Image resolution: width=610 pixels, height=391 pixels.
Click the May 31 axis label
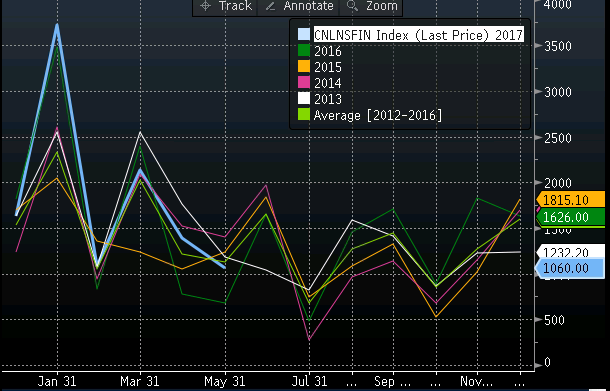225,382
